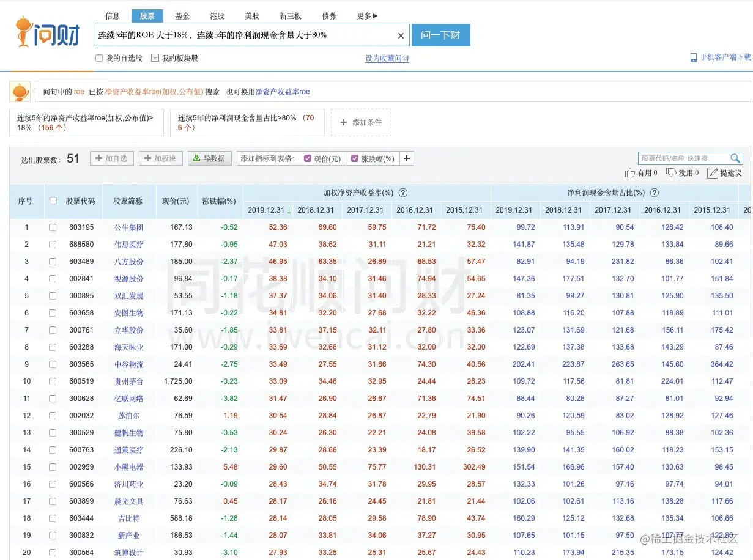Toggle the 现价(元) indicator checkbox
Screen dimensions: 753x560
tap(308, 158)
